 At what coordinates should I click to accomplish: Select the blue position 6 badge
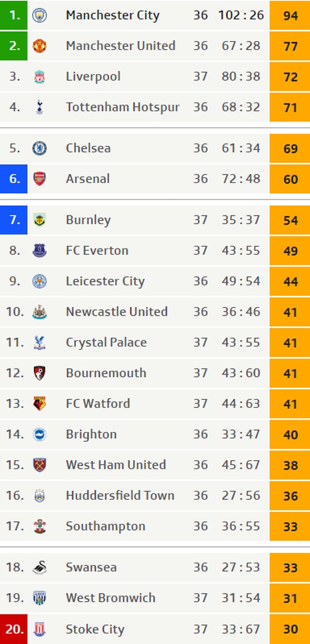coord(14,179)
